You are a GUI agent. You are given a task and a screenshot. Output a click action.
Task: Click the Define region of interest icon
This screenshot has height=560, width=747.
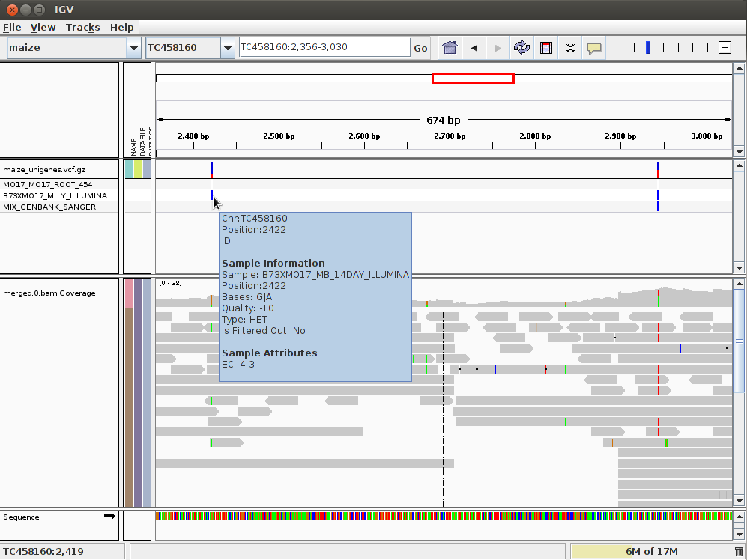tap(546, 48)
